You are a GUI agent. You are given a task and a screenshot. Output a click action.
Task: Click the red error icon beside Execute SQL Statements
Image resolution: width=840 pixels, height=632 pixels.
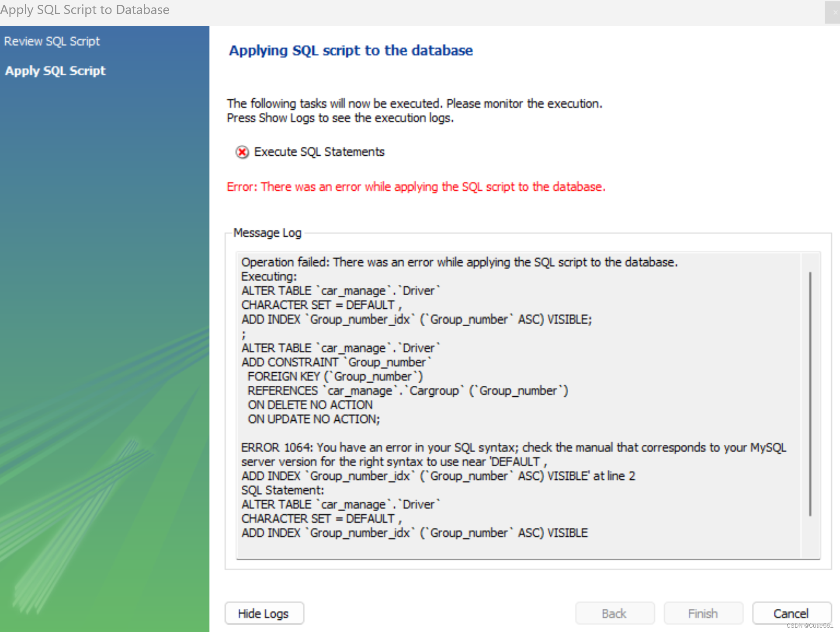(242, 152)
